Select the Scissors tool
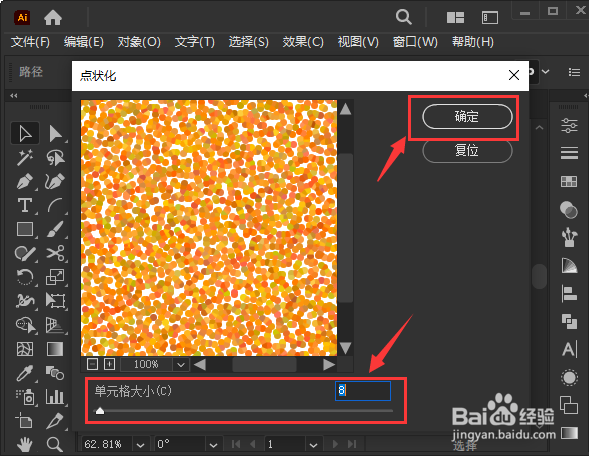This screenshot has height=456, width=589. click(x=55, y=253)
